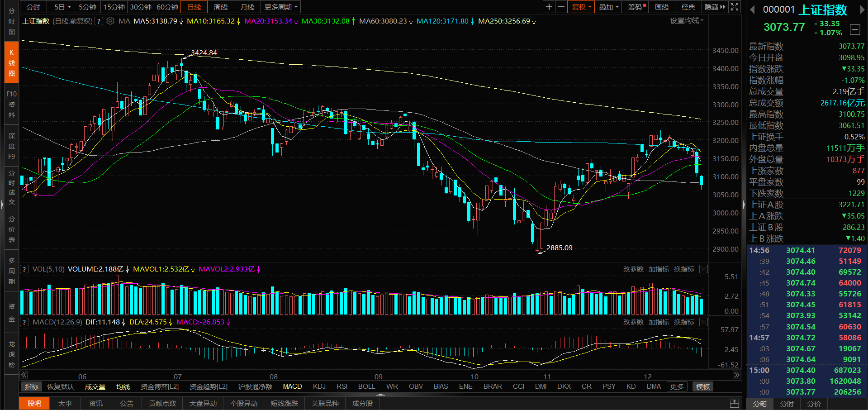Switch to 经典 classic layout
This screenshot has width=868, height=410.
[688, 7]
